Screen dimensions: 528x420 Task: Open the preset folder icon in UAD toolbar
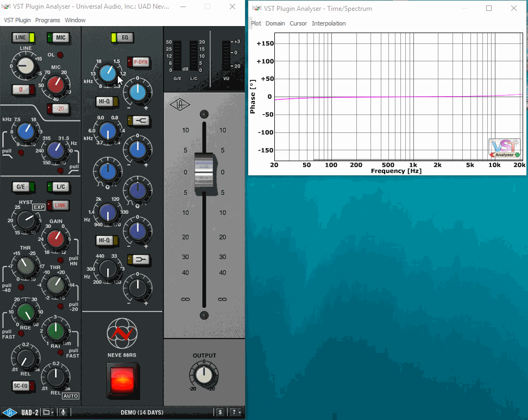point(48,412)
